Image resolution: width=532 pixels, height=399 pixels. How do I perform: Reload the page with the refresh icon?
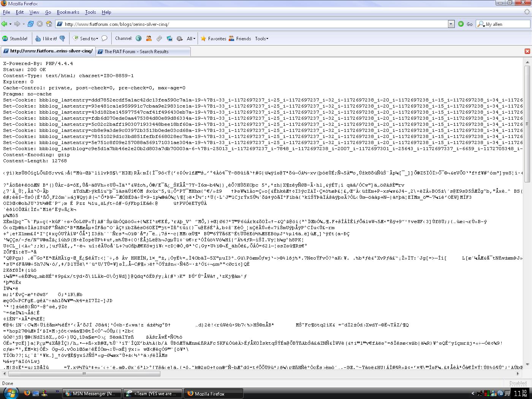point(30,24)
